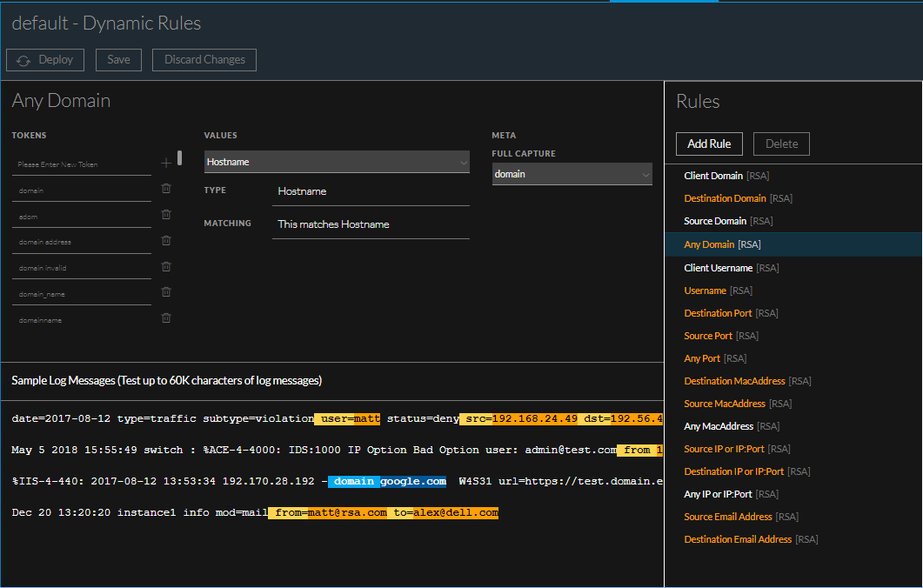Remove the "domainname" token with trash icon

click(x=166, y=318)
